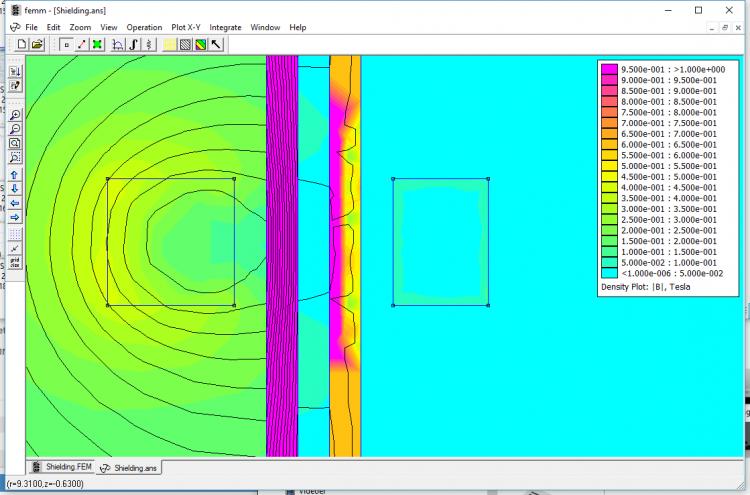
Task: Open the Integrate menu
Action: (225, 27)
